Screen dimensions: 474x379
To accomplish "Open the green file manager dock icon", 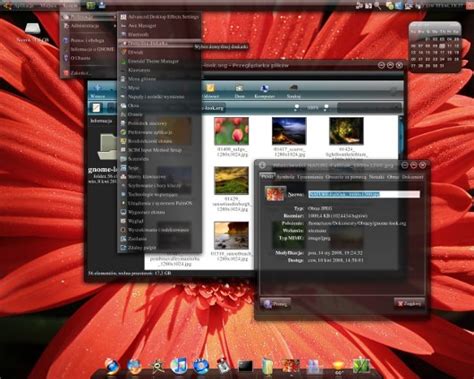I will pyautogui.click(x=267, y=366).
